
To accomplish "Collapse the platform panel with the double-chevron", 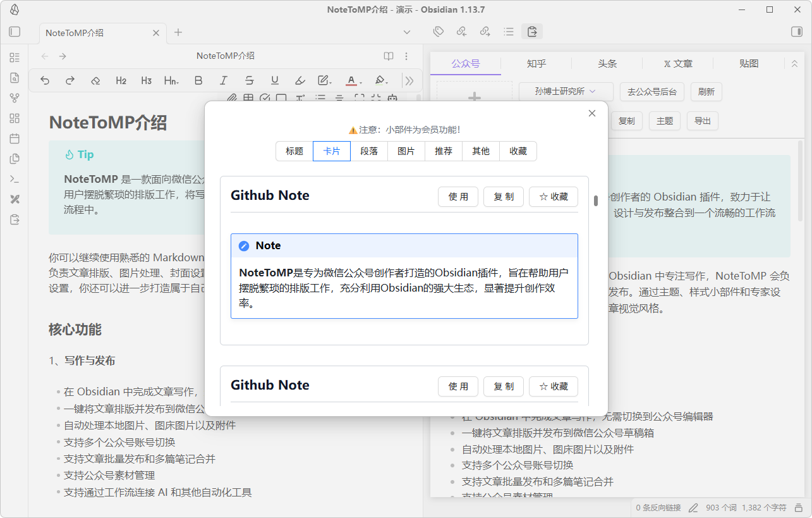I will pos(795,64).
